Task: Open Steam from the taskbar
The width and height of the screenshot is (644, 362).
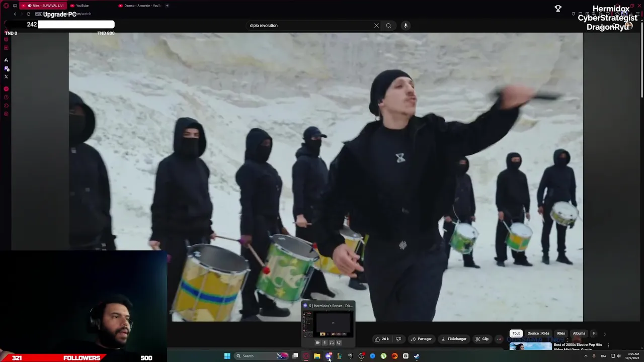Action: [x=417, y=356]
